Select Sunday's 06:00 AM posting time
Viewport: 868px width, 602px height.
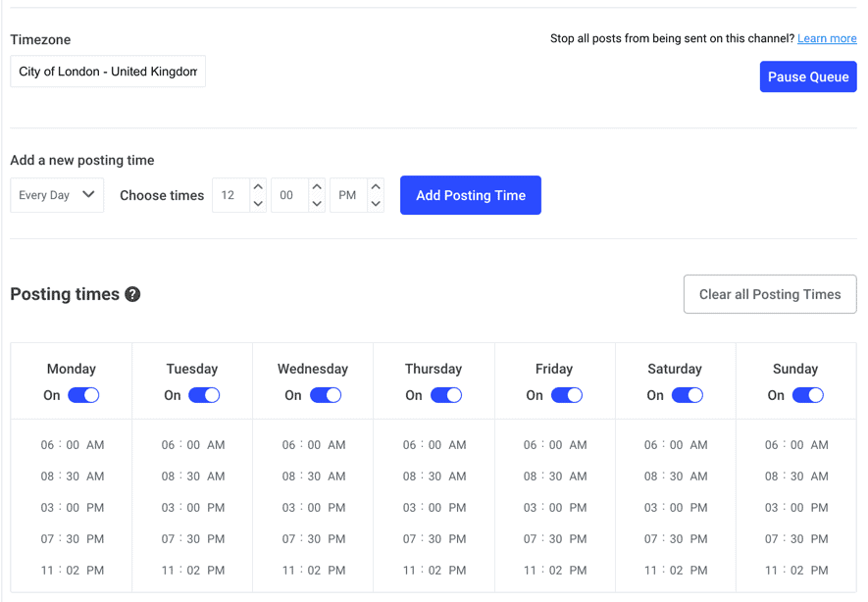(796, 445)
